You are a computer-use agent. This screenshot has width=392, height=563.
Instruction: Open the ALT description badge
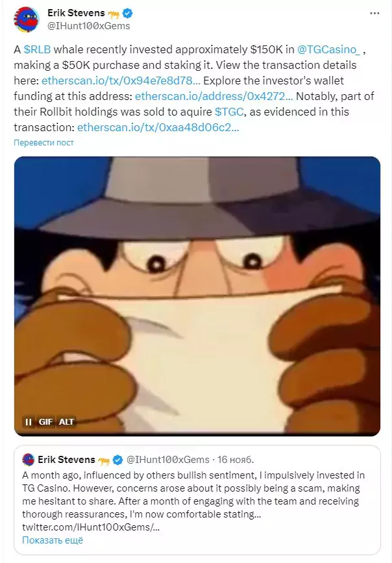[66, 421]
